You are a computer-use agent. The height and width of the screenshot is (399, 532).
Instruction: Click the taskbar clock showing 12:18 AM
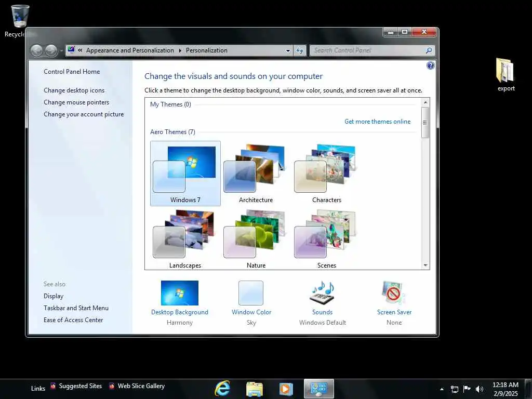coord(505,389)
